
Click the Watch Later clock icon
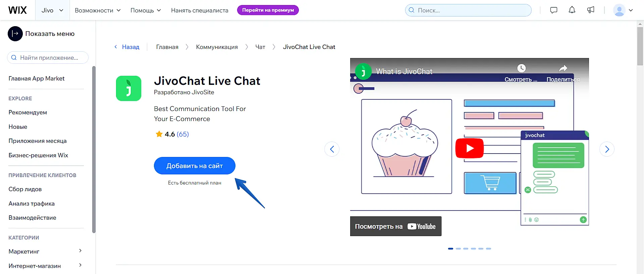point(521,68)
